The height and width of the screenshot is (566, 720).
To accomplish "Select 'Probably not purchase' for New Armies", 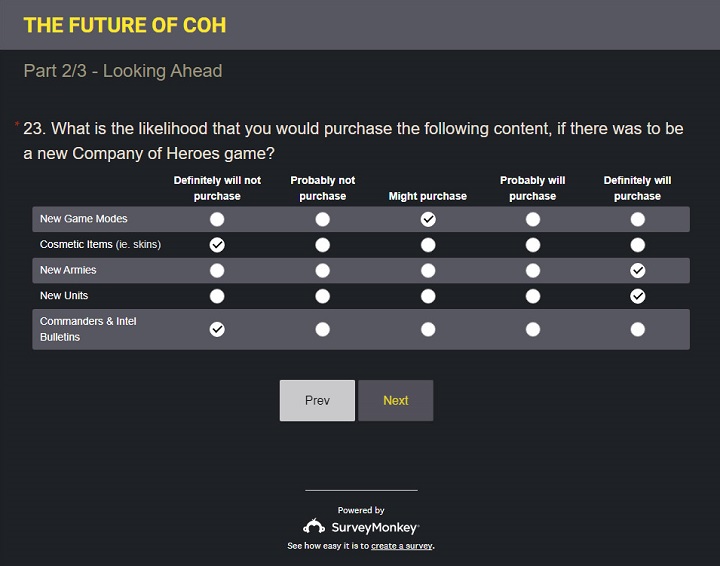I will tap(322, 270).
